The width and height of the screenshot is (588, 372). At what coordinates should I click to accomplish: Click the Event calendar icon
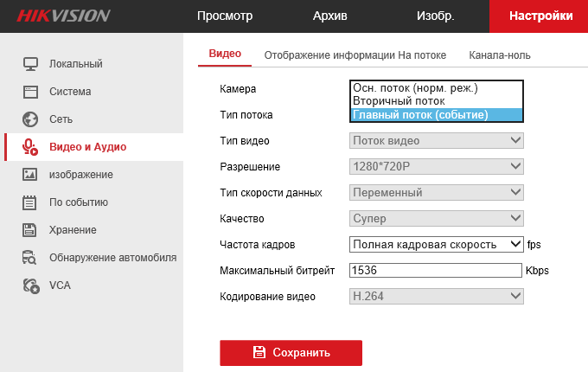tap(30, 202)
